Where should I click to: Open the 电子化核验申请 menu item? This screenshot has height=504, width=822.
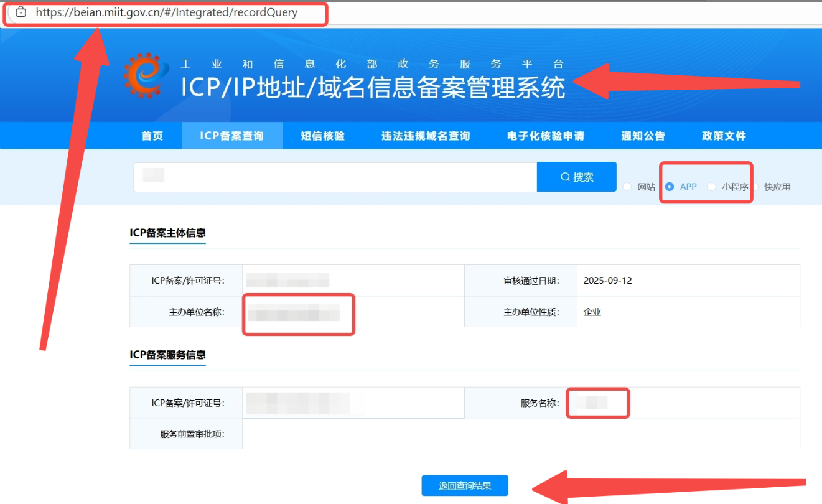[x=545, y=136]
